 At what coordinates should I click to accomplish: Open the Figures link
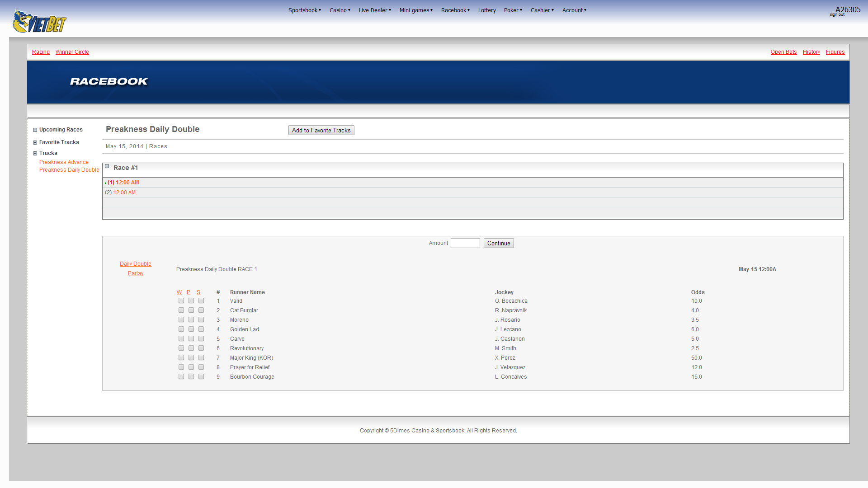835,52
